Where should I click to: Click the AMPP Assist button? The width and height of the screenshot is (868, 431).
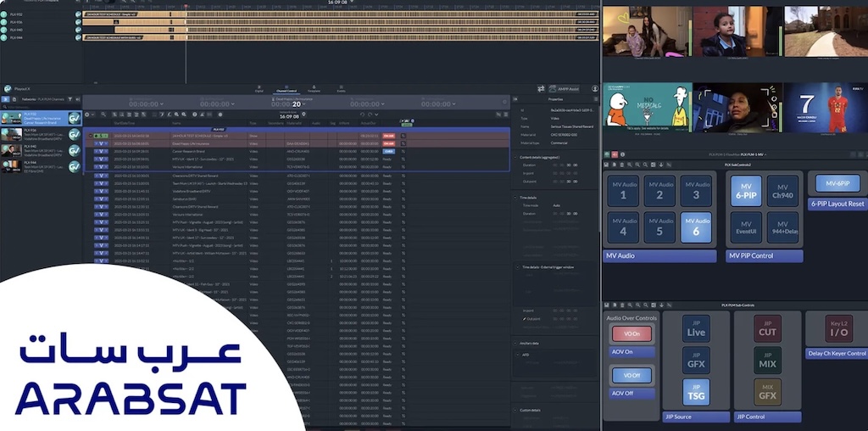[x=564, y=88]
